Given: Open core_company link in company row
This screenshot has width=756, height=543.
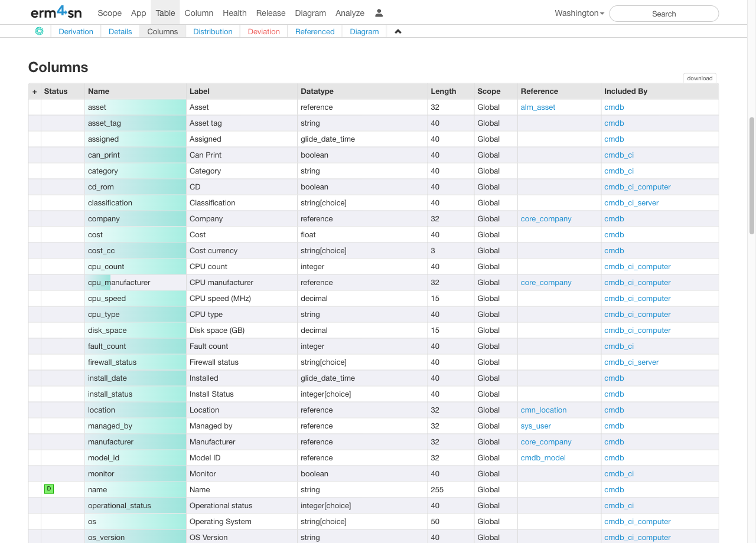Looking at the screenshot, I should coord(546,218).
